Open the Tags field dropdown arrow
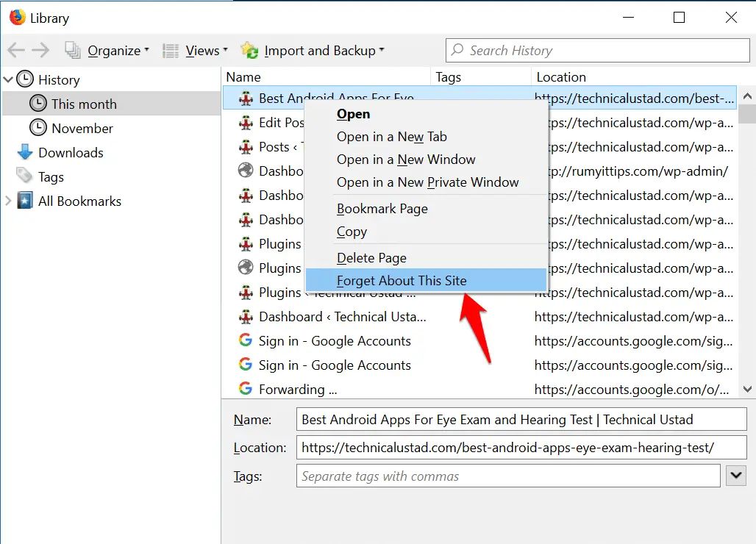 [x=736, y=476]
